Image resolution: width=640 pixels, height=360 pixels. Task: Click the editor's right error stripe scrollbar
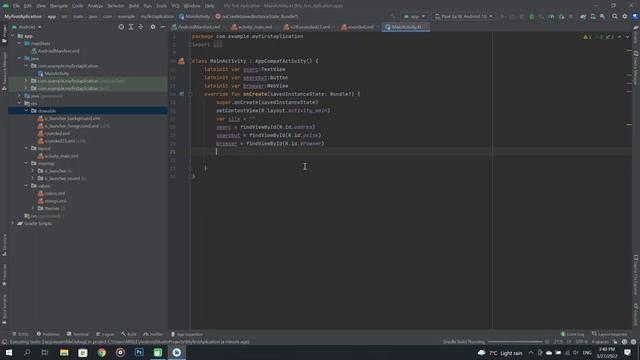pyautogui.click(x=629, y=180)
